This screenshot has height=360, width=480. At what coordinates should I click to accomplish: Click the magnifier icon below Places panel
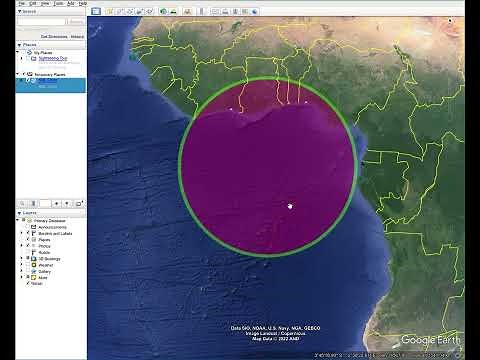point(22,203)
